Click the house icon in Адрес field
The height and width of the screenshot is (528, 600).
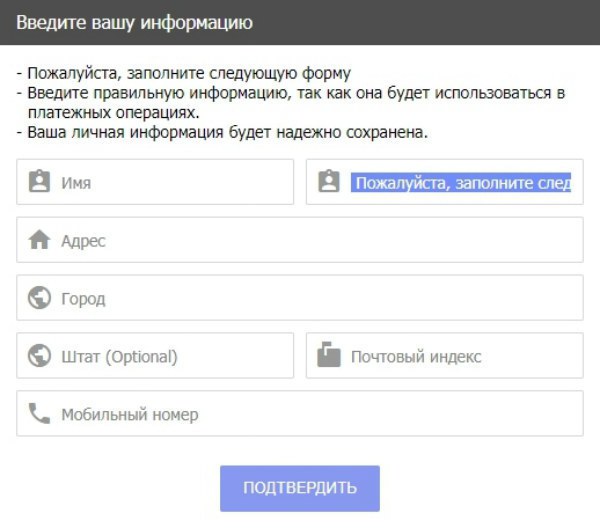(x=39, y=241)
